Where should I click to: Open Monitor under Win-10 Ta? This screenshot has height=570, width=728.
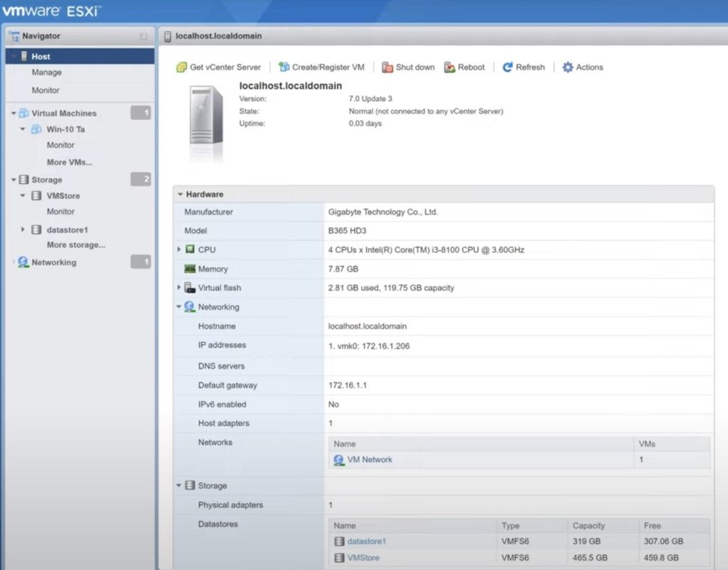pos(60,145)
